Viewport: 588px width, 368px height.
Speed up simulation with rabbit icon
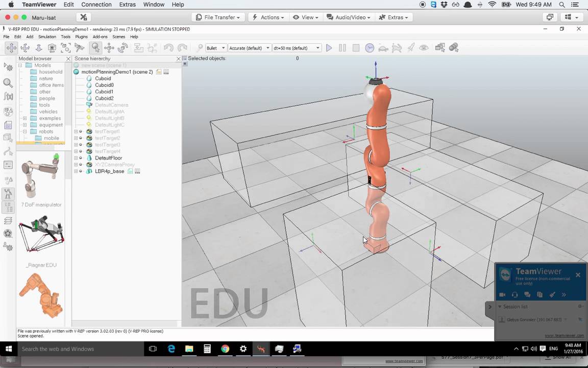pyautogui.click(x=397, y=48)
